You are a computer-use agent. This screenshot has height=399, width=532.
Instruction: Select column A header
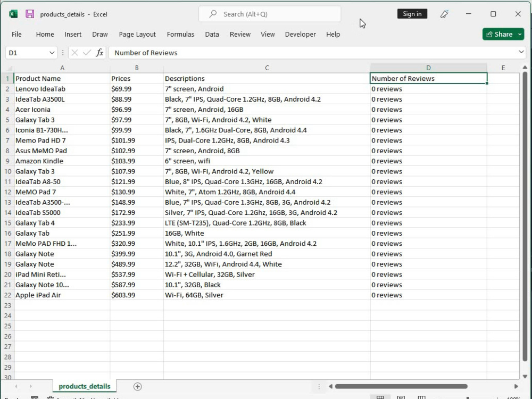[x=62, y=68]
